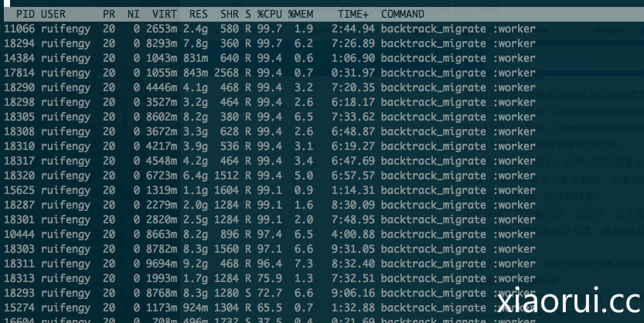Click process PID 10444
This screenshot has height=323, width=644.
(19, 234)
